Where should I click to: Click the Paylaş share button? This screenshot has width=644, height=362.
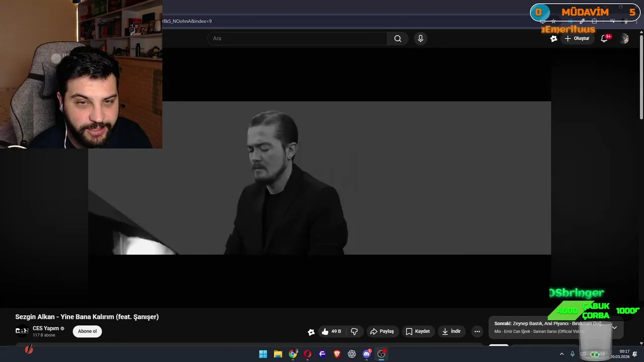pos(382,331)
